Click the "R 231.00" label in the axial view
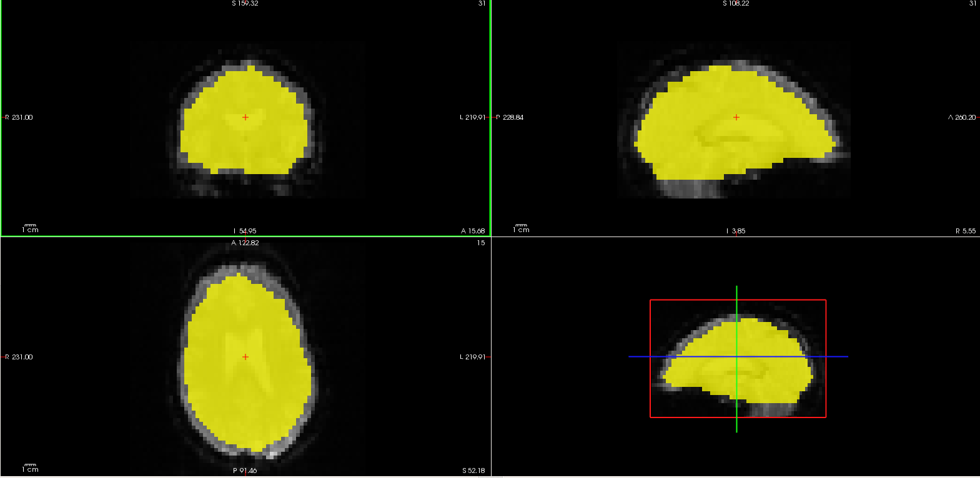The height and width of the screenshot is (478, 980). [19, 357]
